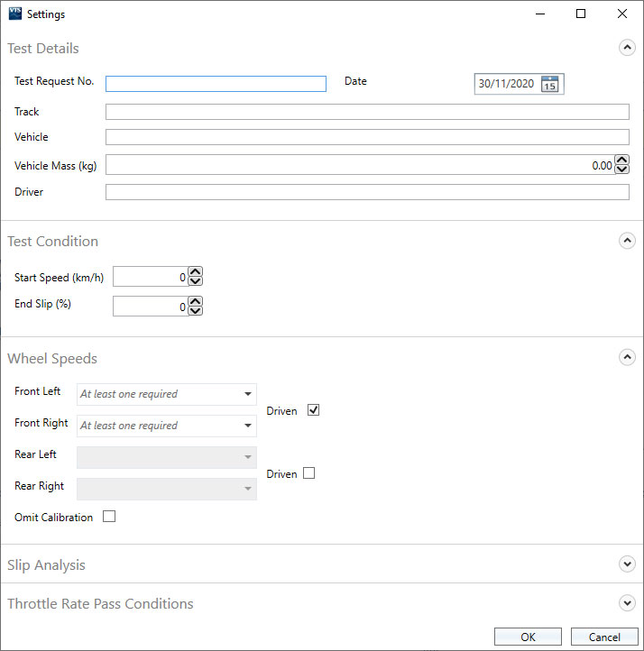Expand Throttle Rate Pass Conditions section
Viewport: 644px width, 651px height.
[627, 603]
